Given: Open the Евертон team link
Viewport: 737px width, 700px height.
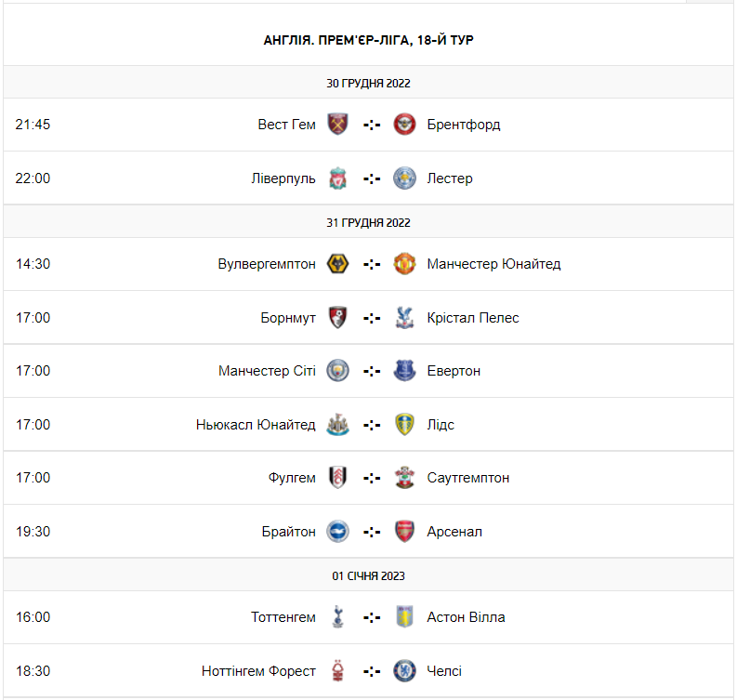Looking at the screenshot, I should pos(454,371).
